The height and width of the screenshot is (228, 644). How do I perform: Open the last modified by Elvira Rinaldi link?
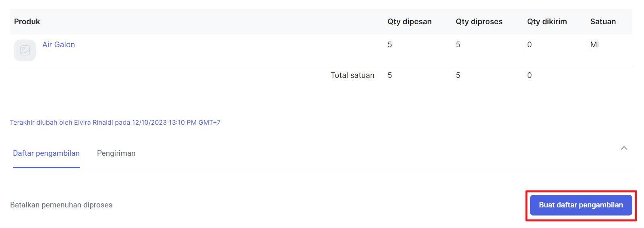[x=115, y=122]
